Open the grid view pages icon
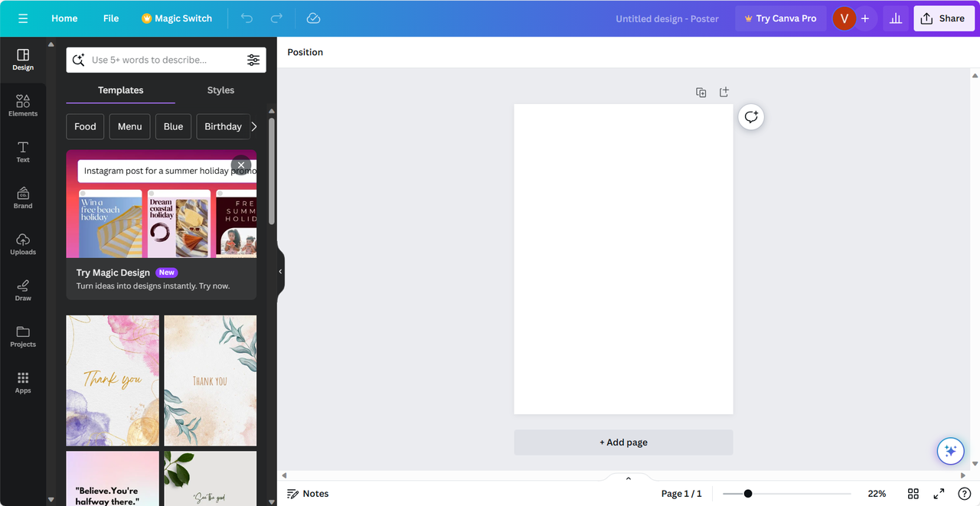Image resolution: width=980 pixels, height=506 pixels. [913, 494]
